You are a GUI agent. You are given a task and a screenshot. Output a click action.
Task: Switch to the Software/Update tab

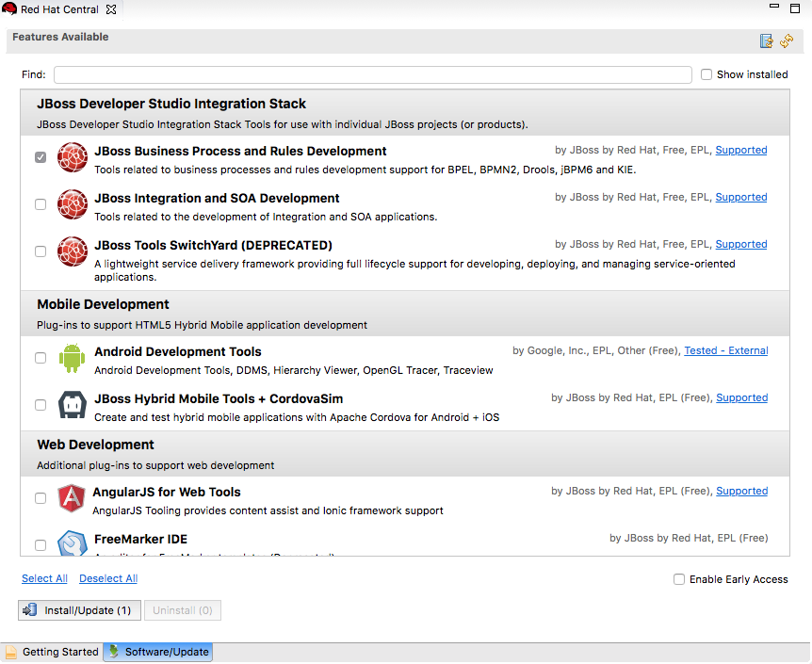coord(158,652)
